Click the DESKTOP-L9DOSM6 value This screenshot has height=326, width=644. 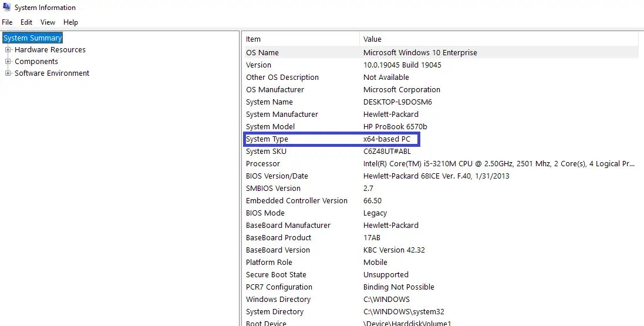[397, 102]
